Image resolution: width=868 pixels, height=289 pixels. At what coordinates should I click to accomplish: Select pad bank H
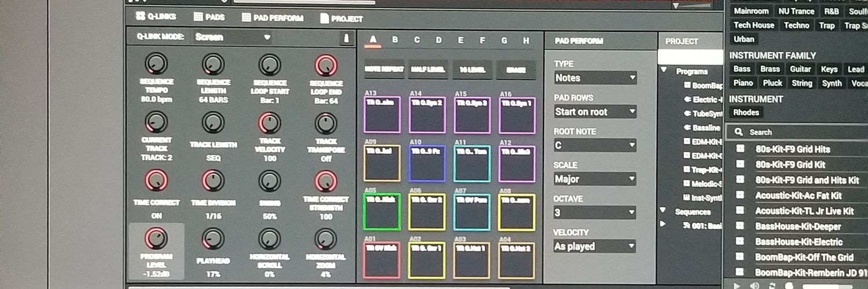pyautogui.click(x=526, y=40)
